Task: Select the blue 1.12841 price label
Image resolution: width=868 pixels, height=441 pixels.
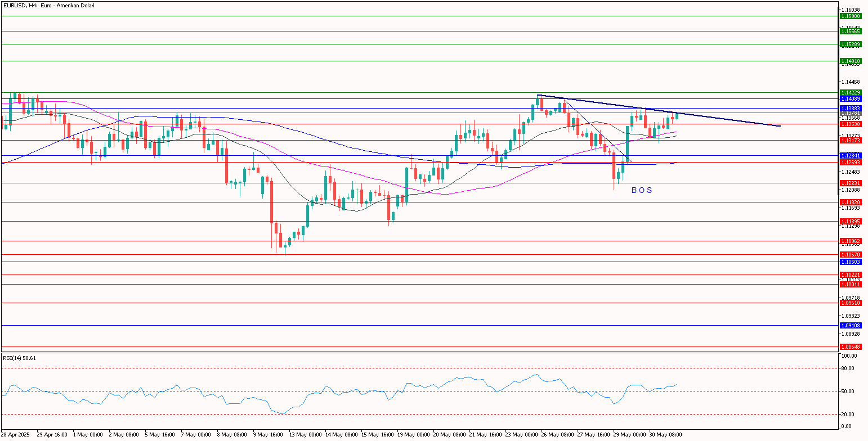Action: [x=851, y=155]
